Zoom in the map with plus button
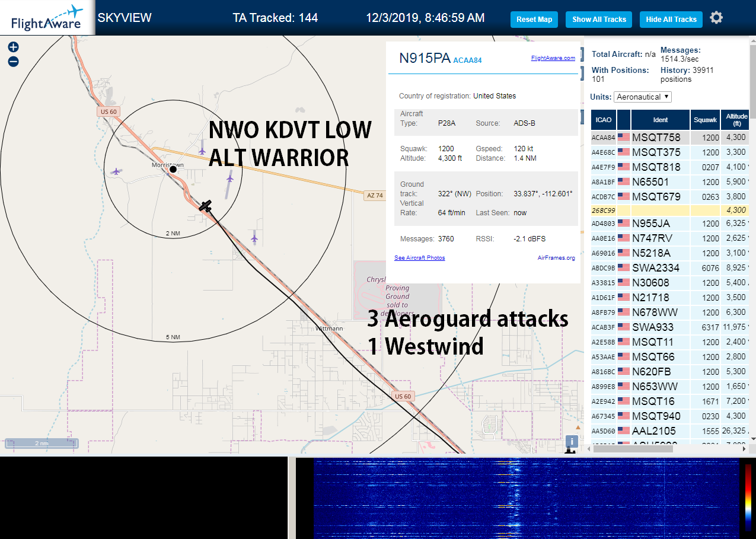 pos(13,47)
